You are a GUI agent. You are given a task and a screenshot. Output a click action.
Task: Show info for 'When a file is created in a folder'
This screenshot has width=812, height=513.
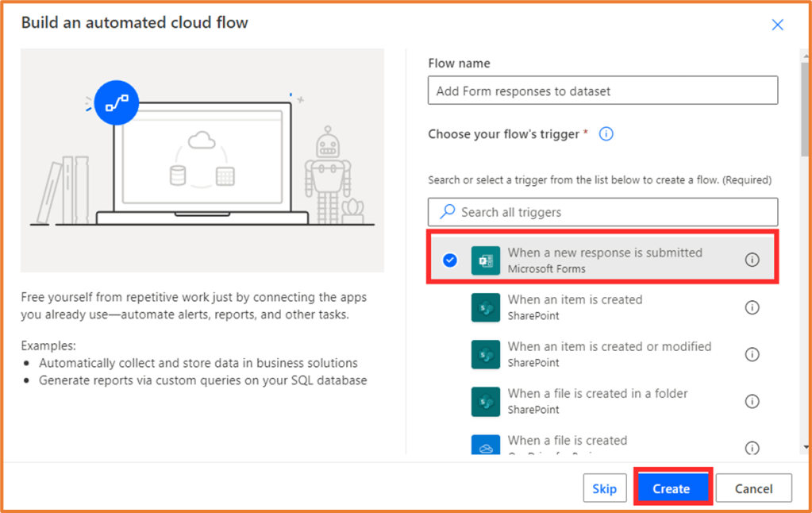[752, 401]
